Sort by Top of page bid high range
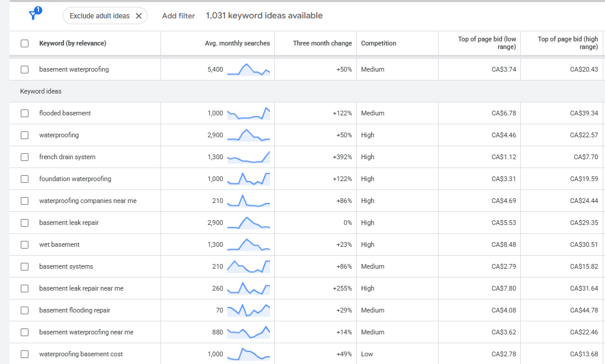This screenshot has height=364, width=605. point(568,43)
